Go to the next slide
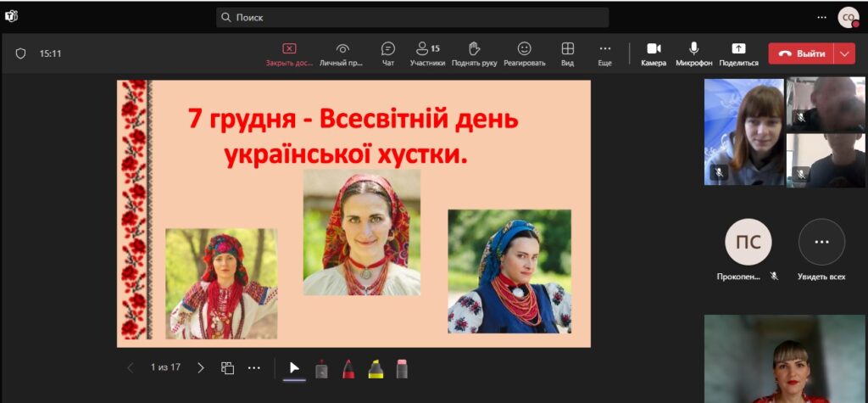Viewport: 868px width, 403px height. click(201, 368)
